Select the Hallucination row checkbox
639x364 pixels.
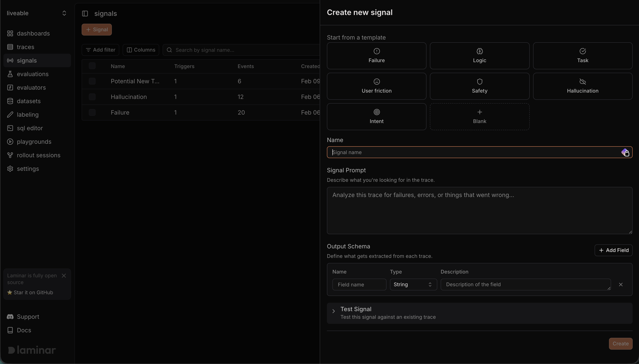tap(92, 97)
